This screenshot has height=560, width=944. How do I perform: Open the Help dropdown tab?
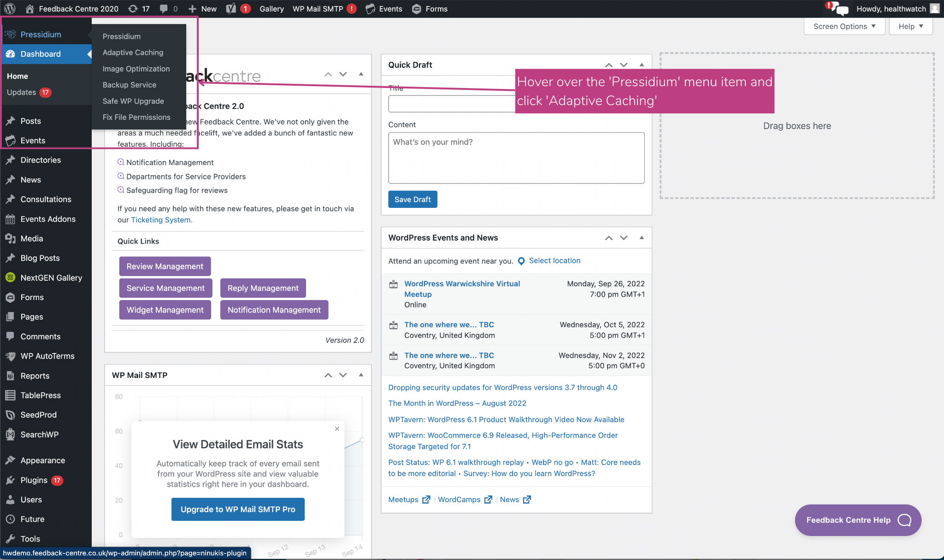[x=910, y=26]
